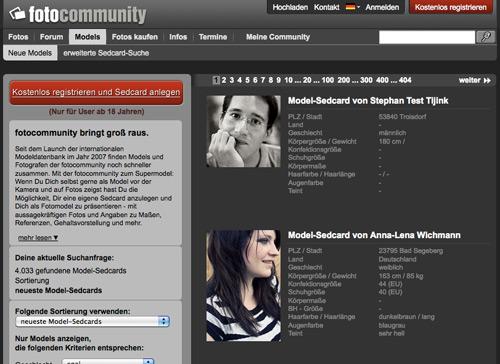Screen dimensions: 500x364
Task: Open Model-Sedcard von Stephan Test Tijink
Action: click(x=368, y=101)
